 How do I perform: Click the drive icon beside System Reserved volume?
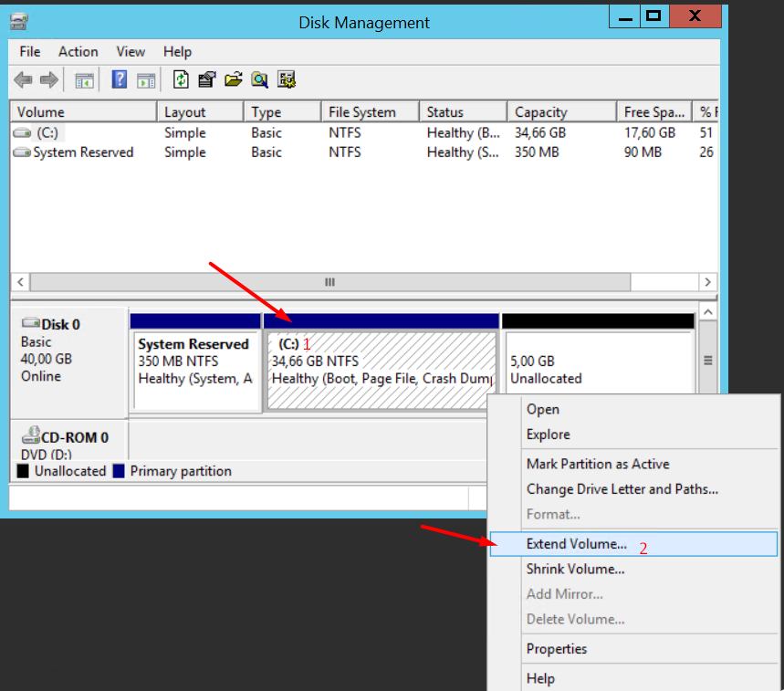[22, 152]
